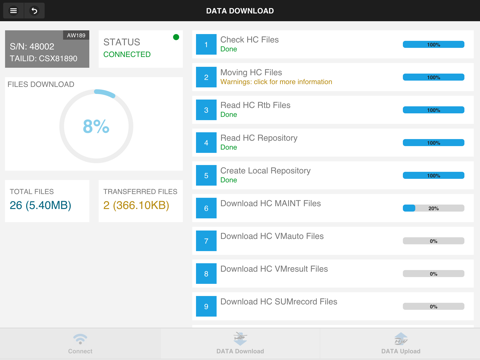The height and width of the screenshot is (360, 480).
Task: Click Download HC VMresult Files progress bar
Action: [x=433, y=274]
